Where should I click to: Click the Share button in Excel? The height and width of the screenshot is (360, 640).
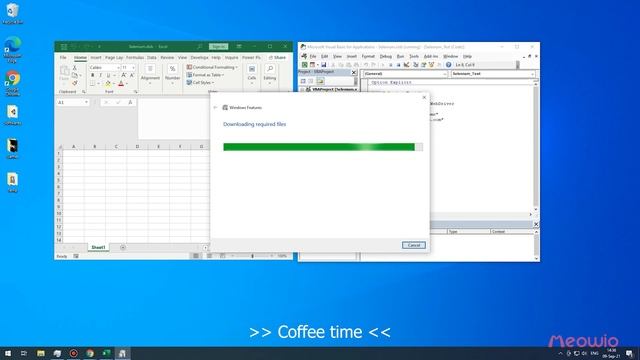click(277, 58)
